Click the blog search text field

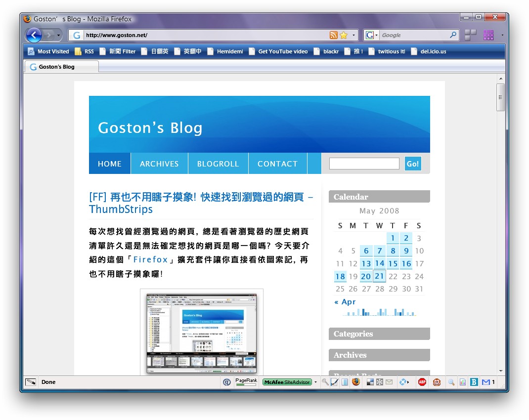click(x=364, y=164)
